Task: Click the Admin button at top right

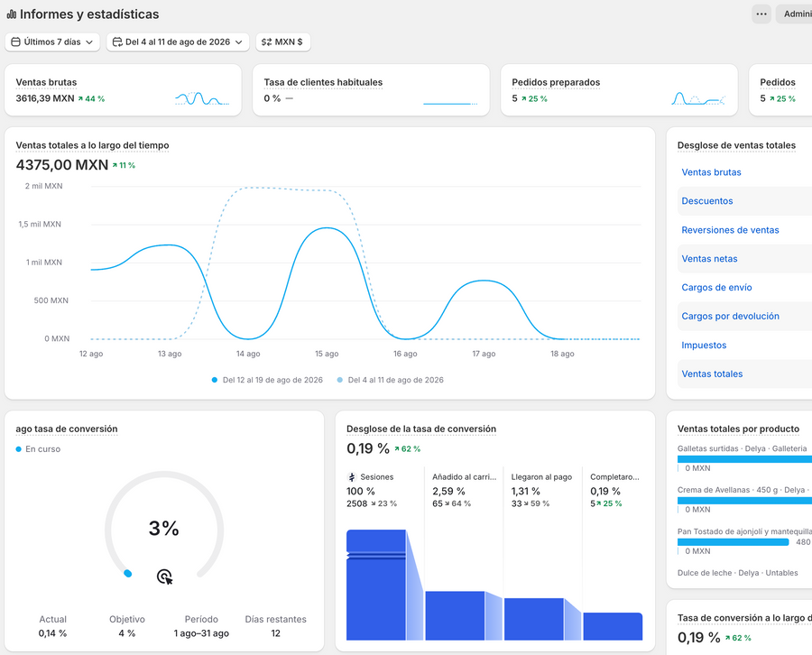Action: pyautogui.click(x=794, y=14)
